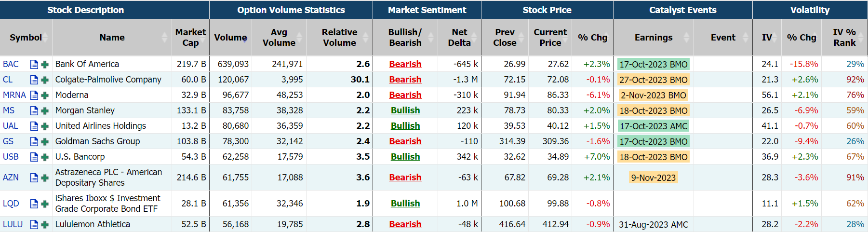The image size is (868, 232).
Task: Open the Bearish link for Bank Of America
Action: click(405, 64)
